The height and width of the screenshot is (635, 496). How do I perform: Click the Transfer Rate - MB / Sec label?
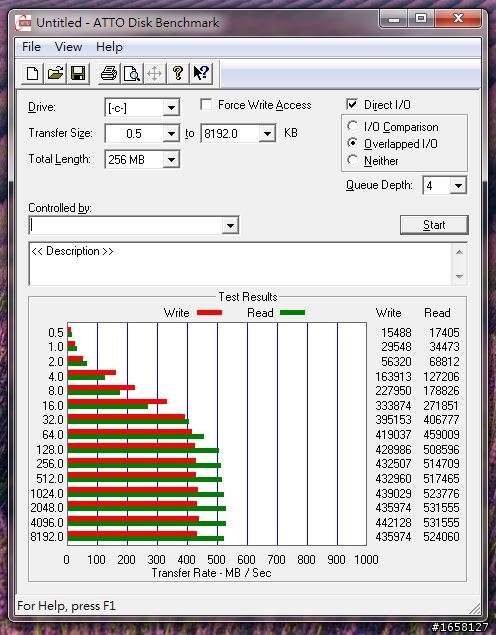[211, 573]
